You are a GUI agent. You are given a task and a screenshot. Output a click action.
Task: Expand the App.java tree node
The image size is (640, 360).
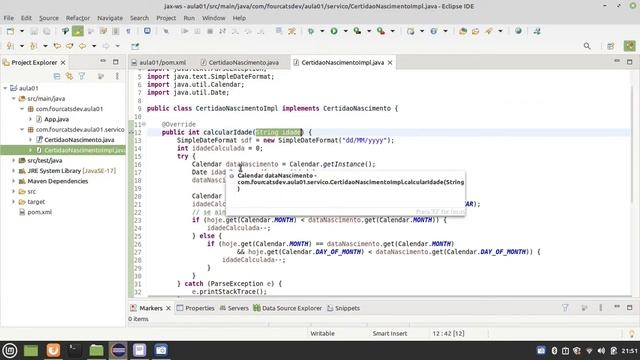click(30, 119)
